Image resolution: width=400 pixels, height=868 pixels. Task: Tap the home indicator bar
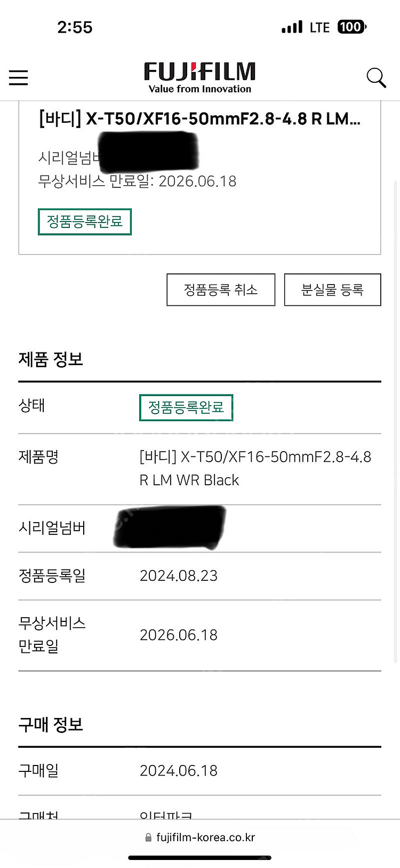(200, 858)
